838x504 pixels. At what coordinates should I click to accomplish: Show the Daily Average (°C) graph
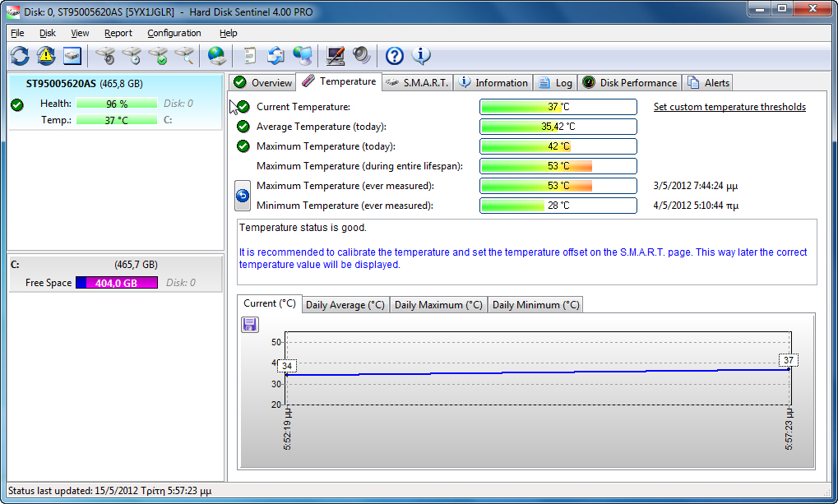pyautogui.click(x=345, y=305)
